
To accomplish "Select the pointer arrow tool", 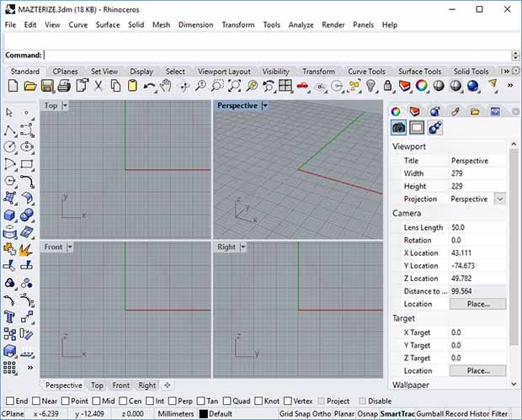I will (x=9, y=113).
